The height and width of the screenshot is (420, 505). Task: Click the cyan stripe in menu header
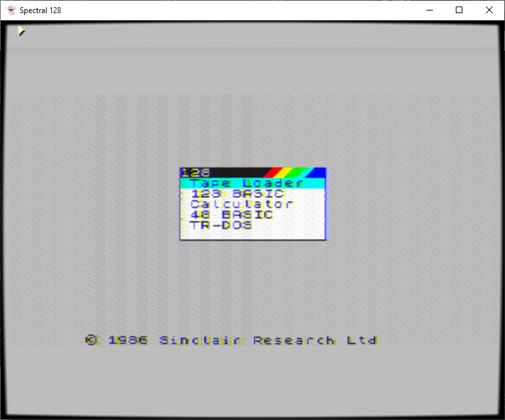(x=306, y=173)
